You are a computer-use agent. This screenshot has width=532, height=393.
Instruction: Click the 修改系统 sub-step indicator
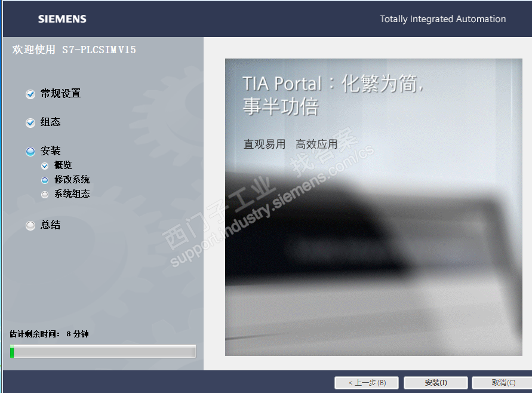(x=45, y=180)
